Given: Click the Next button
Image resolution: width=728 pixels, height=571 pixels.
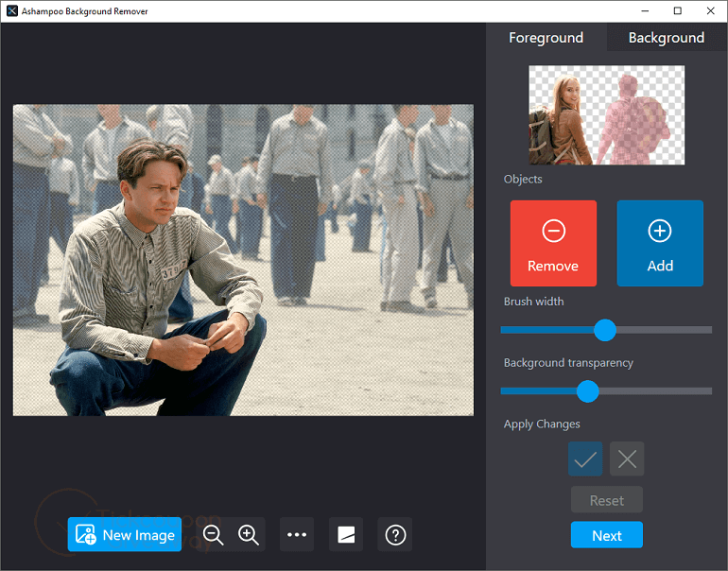Looking at the screenshot, I should pyautogui.click(x=607, y=535).
